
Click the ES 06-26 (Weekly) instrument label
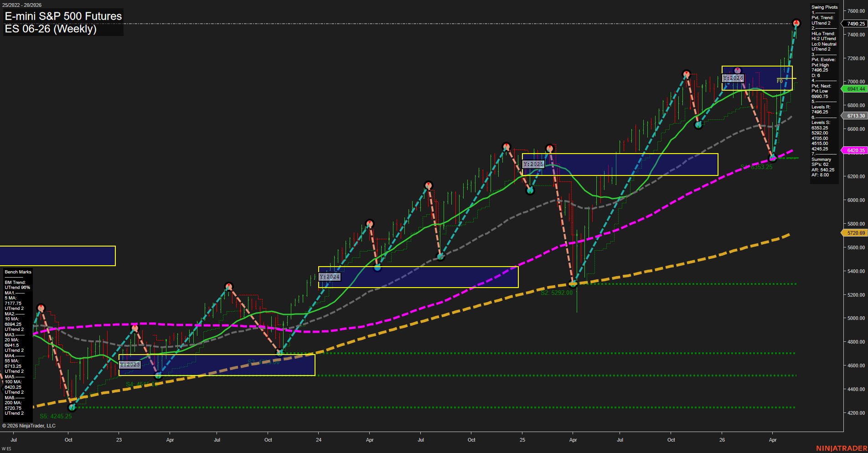pos(51,29)
